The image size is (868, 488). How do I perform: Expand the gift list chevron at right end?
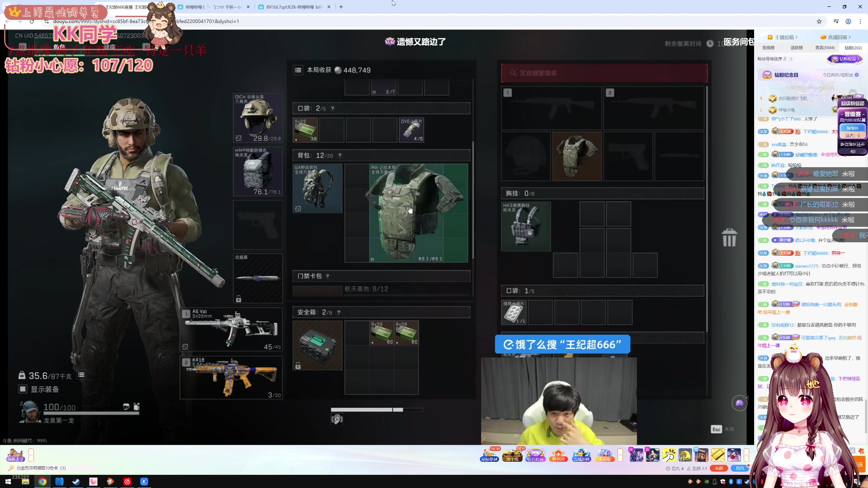(x=746, y=455)
